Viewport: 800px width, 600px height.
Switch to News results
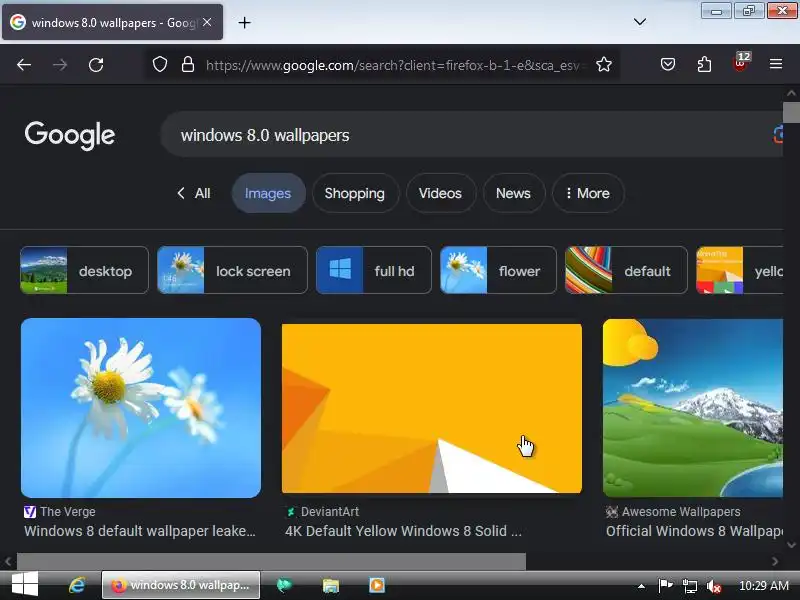pos(514,193)
